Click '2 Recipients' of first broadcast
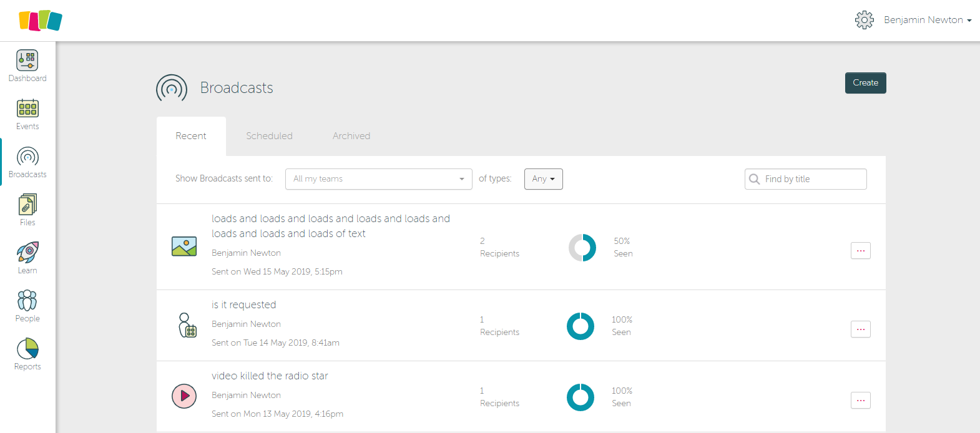This screenshot has width=980, height=433. coord(499,247)
